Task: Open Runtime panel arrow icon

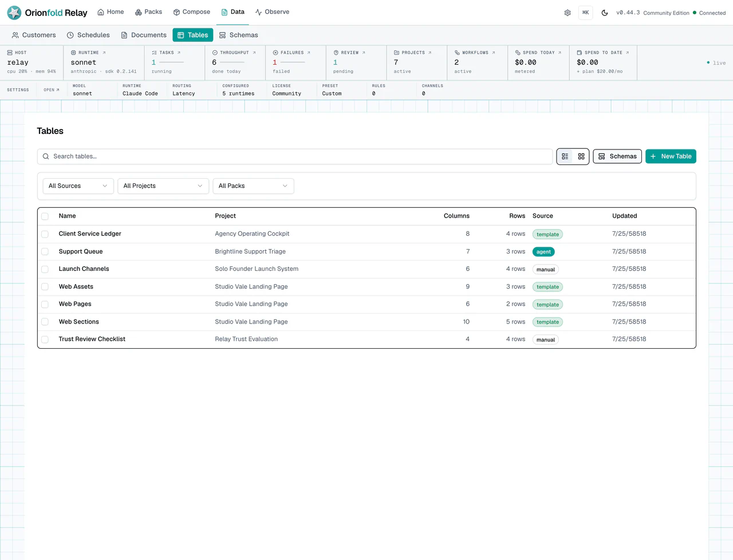Action: click(104, 53)
